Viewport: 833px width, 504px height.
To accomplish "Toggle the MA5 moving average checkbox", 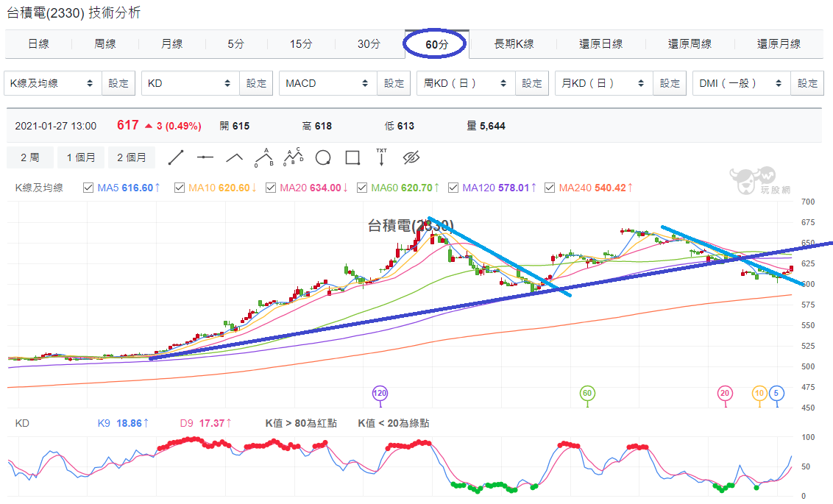I will pos(88,188).
